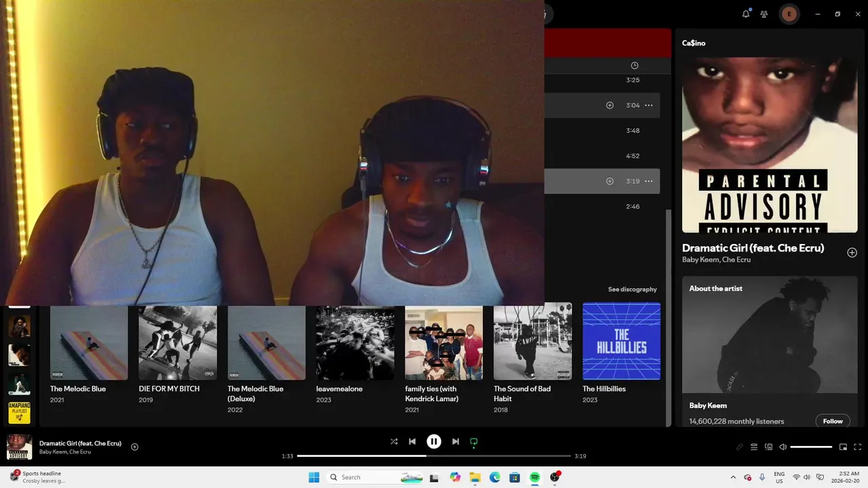Add the 3:19 track to library

click(610, 181)
